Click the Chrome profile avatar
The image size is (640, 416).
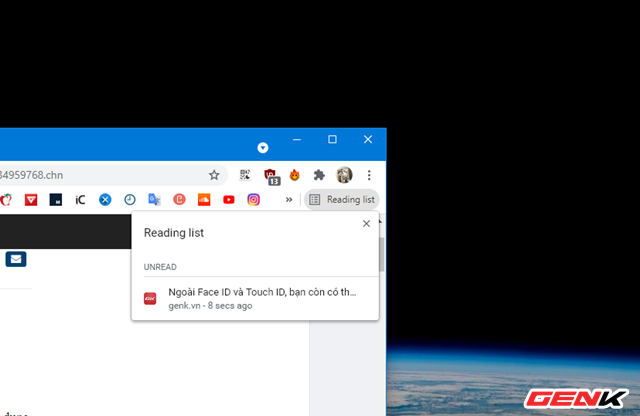(x=344, y=175)
